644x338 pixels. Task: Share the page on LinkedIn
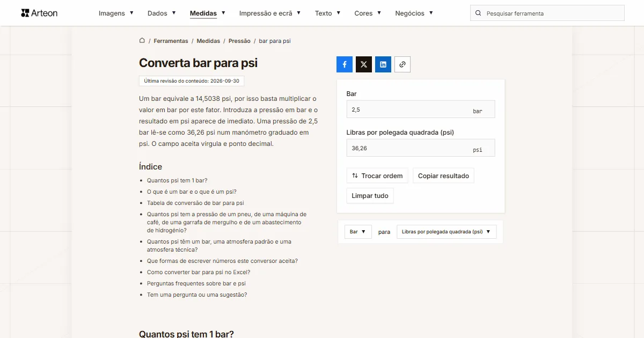pyautogui.click(x=383, y=64)
